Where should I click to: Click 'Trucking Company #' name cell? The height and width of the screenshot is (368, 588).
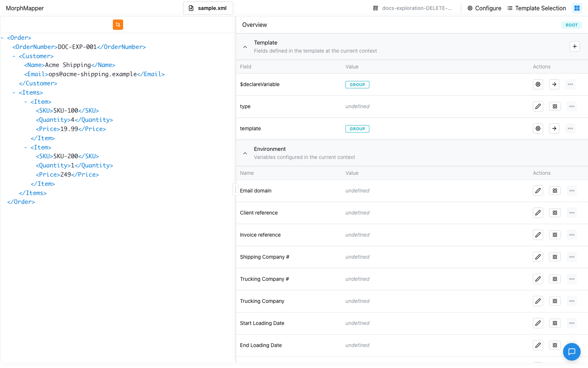265,279
